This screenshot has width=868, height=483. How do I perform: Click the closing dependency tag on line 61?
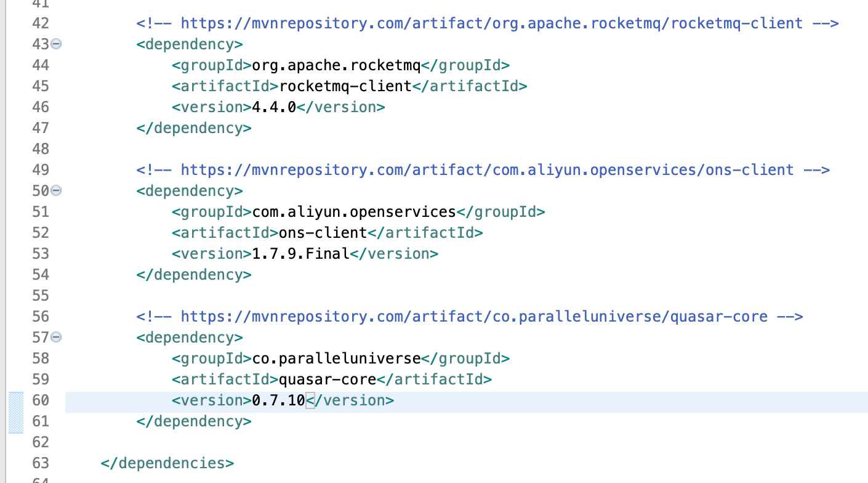tap(194, 421)
